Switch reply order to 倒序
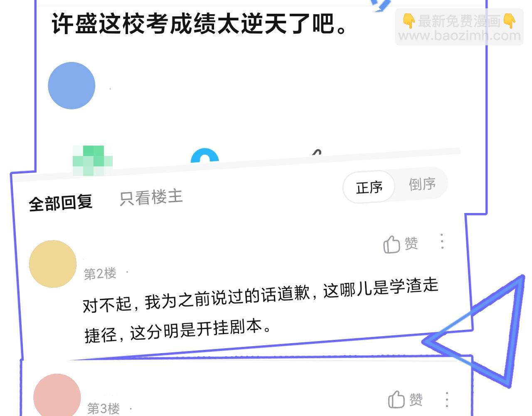The image size is (532, 416). [x=422, y=184]
